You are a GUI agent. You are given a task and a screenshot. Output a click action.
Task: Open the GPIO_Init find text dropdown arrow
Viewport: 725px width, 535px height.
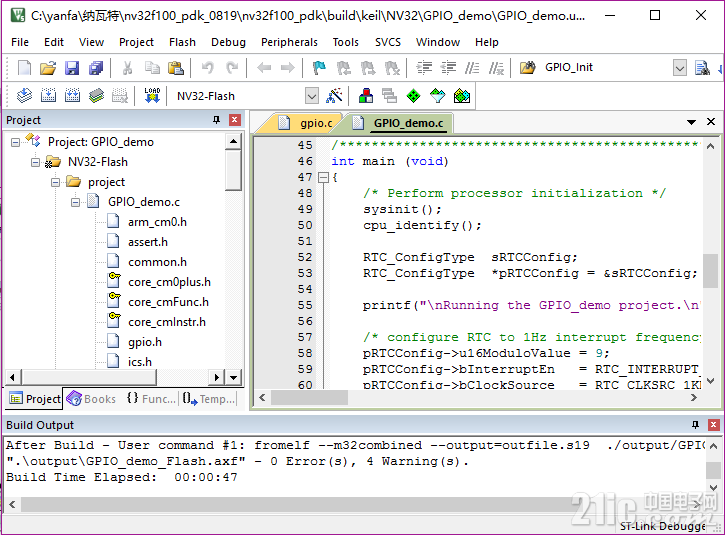coord(680,68)
